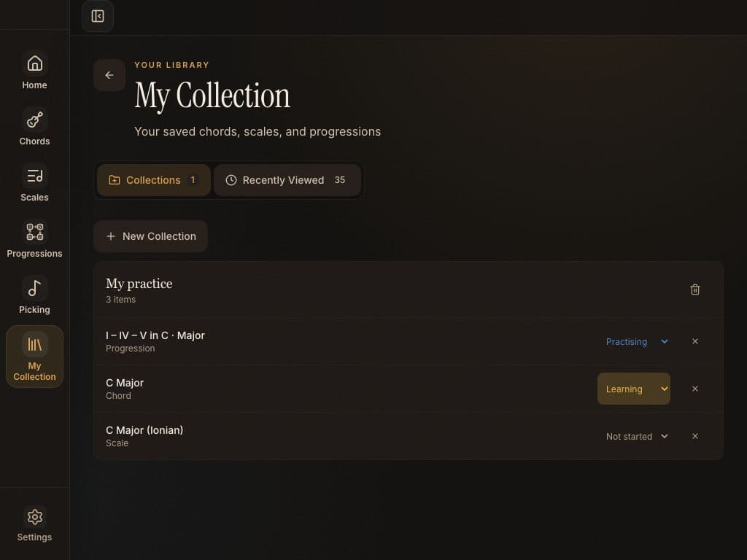The width and height of the screenshot is (747, 560).
Task: Create a New Collection
Action: tap(150, 236)
